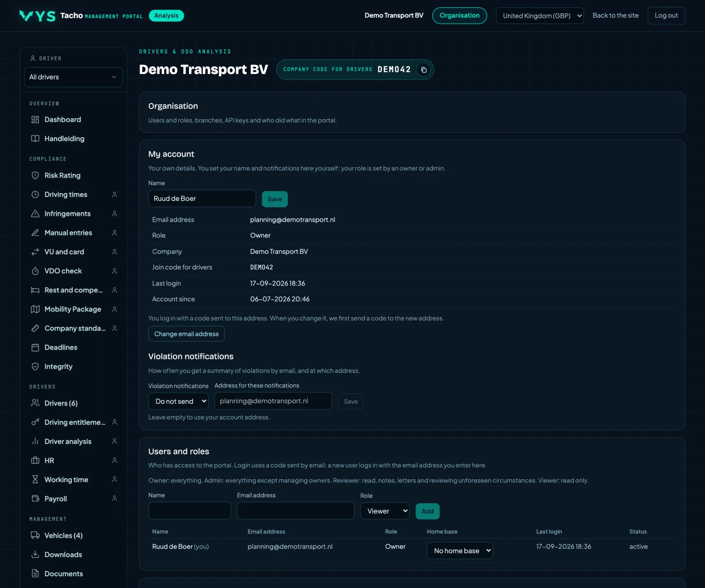Click the Organisation button in header
Screen dimensions: 705x588
(x=460, y=15)
